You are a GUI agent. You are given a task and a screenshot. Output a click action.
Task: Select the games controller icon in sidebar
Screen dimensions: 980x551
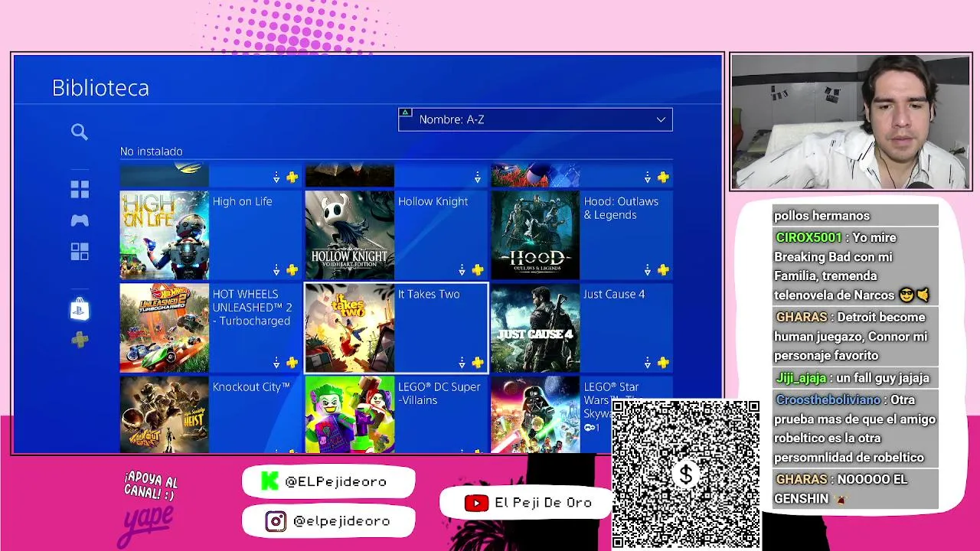[80, 220]
